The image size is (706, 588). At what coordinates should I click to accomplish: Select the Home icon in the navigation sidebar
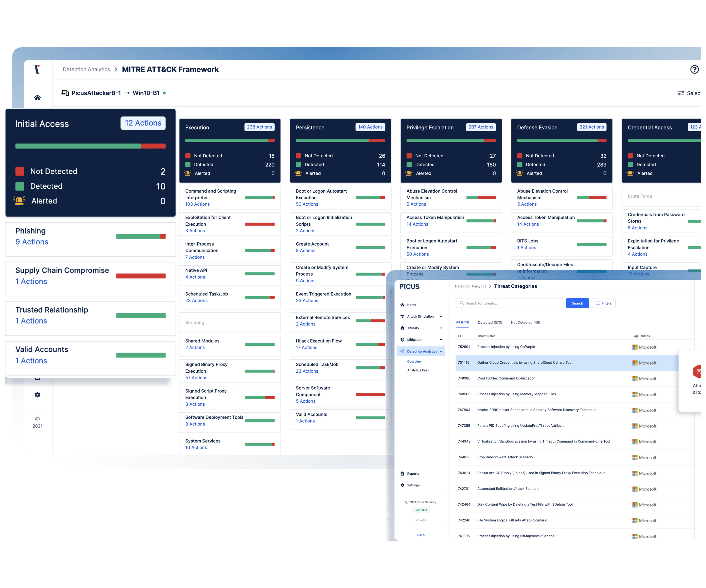click(x=402, y=304)
